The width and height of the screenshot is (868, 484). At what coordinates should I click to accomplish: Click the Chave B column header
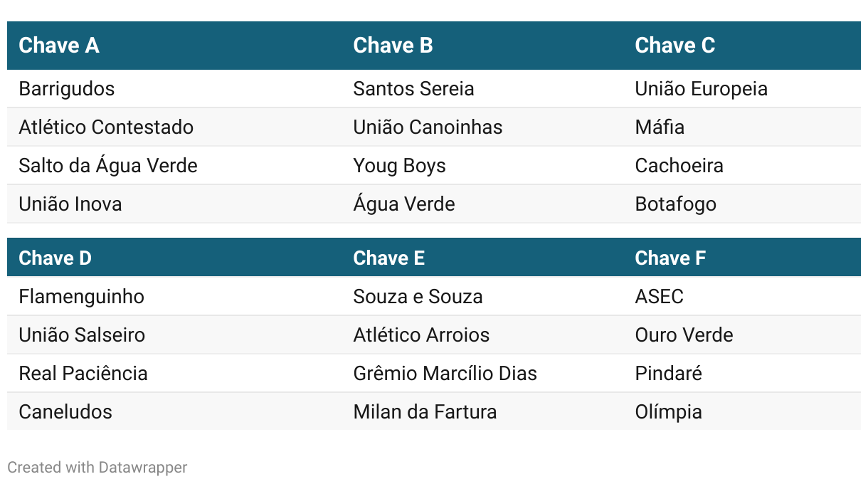pyautogui.click(x=393, y=46)
